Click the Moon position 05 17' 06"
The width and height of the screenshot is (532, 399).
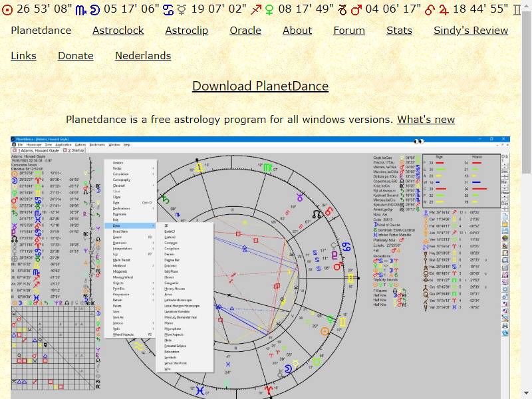(x=131, y=9)
